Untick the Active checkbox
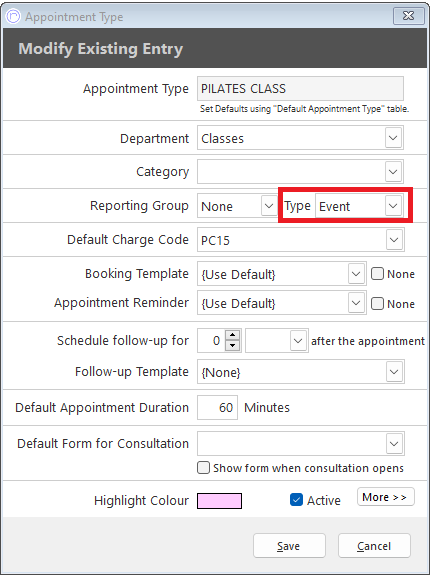Image resolution: width=430 pixels, height=578 pixels. tap(296, 500)
